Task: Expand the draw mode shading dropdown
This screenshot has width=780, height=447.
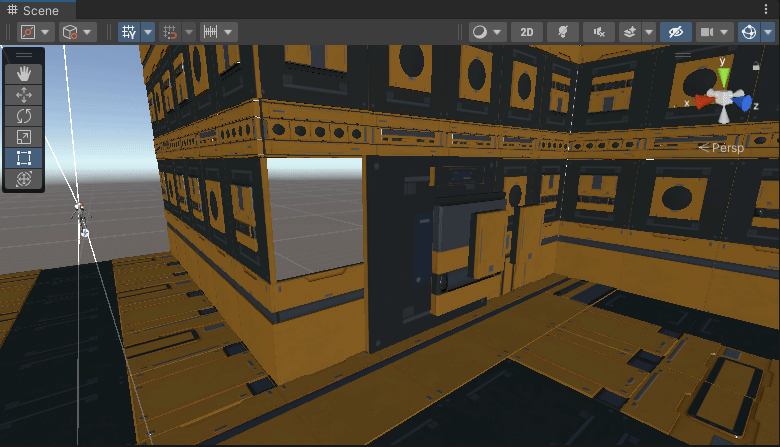Action: coord(497,32)
